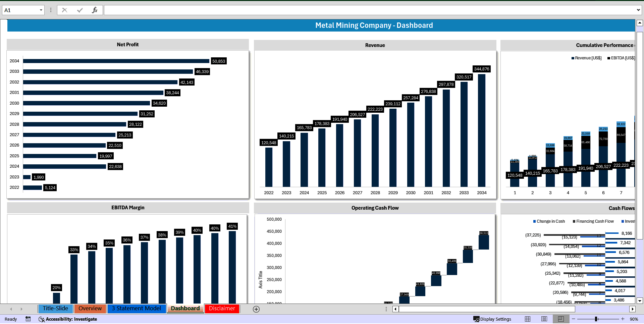Click horizontal scrollbar right arrow

633,309
